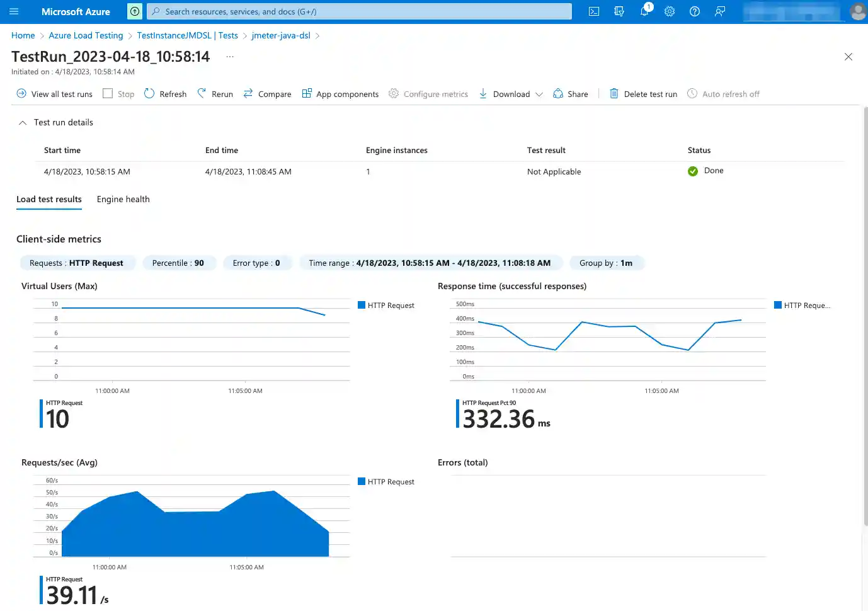Open the Share option
Screen dimensions: 868x611
(x=569, y=93)
